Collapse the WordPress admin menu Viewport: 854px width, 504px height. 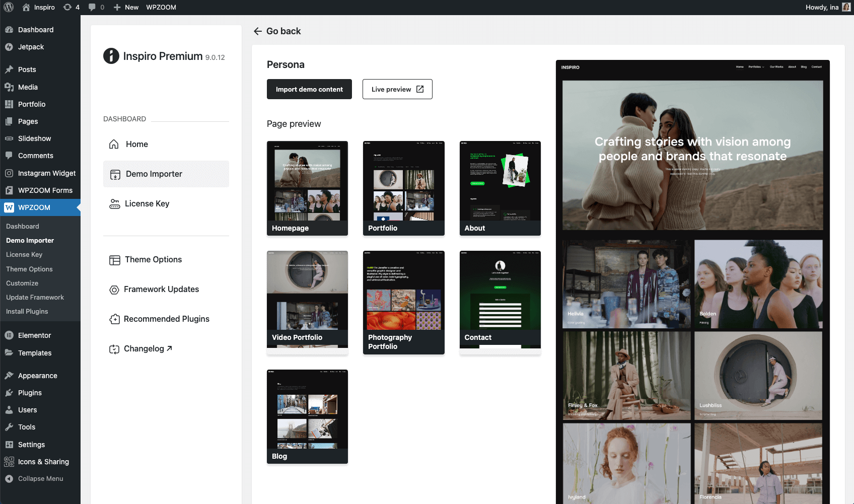[x=40, y=479]
